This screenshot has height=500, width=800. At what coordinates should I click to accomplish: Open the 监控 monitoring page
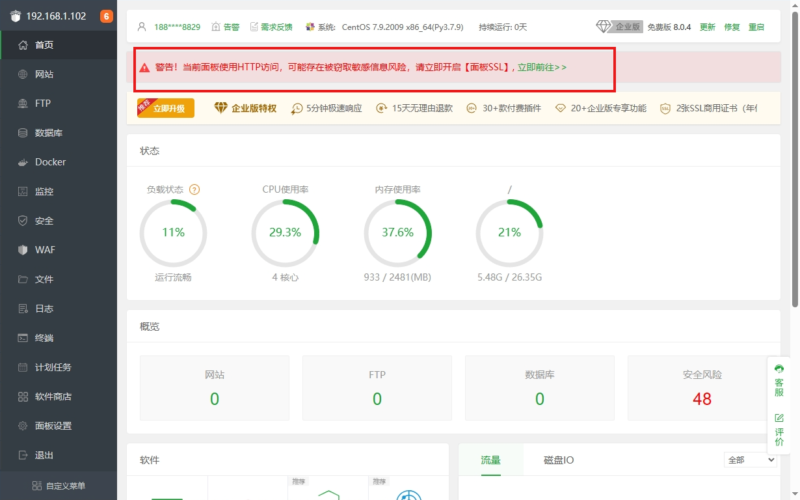click(59, 192)
